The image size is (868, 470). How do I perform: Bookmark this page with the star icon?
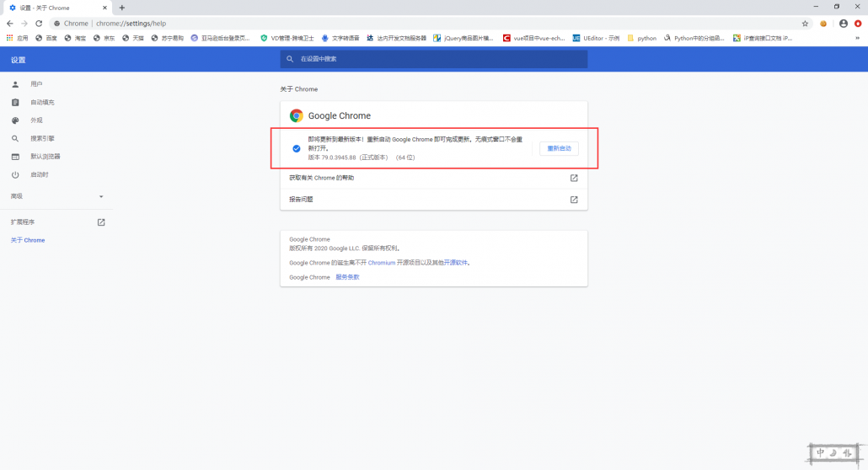[x=805, y=24]
